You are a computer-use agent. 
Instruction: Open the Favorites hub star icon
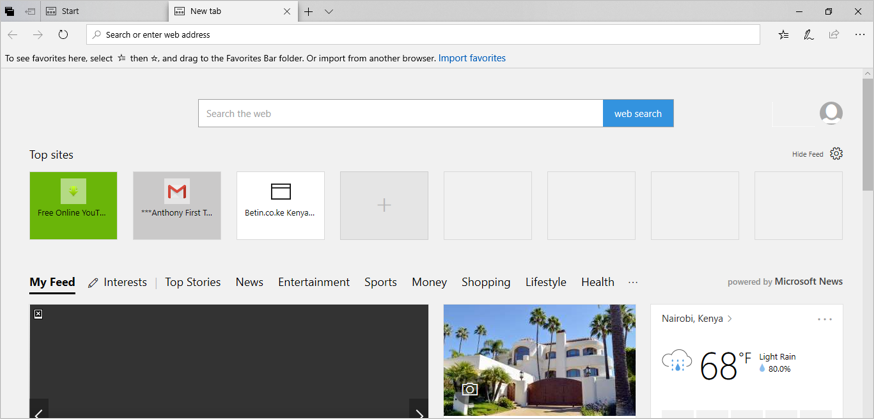783,35
